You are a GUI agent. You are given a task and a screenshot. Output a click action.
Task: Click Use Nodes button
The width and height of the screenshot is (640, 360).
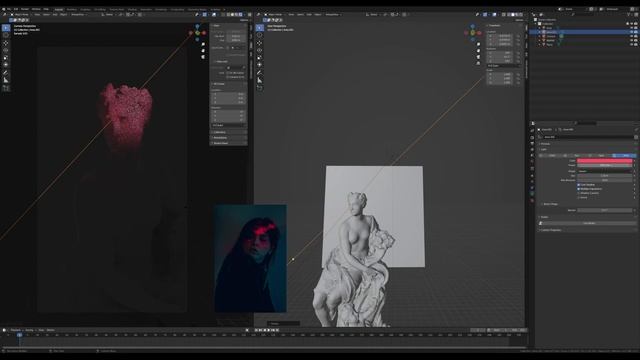[589, 223]
